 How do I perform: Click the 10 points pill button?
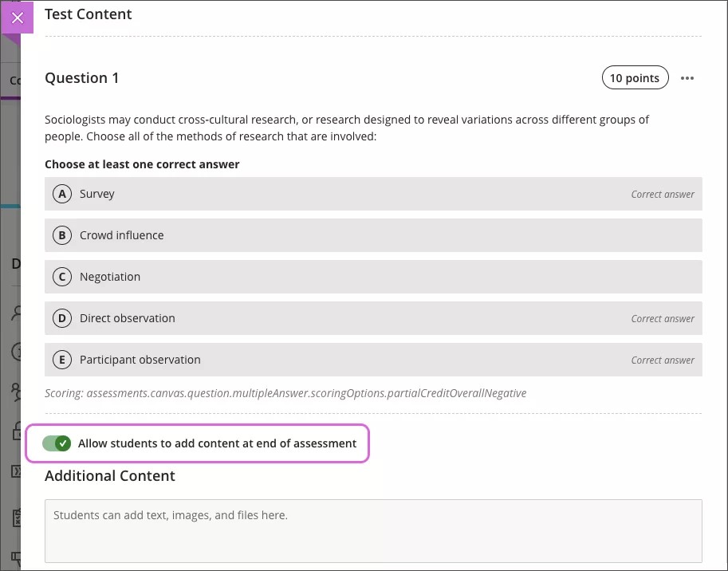(x=635, y=77)
